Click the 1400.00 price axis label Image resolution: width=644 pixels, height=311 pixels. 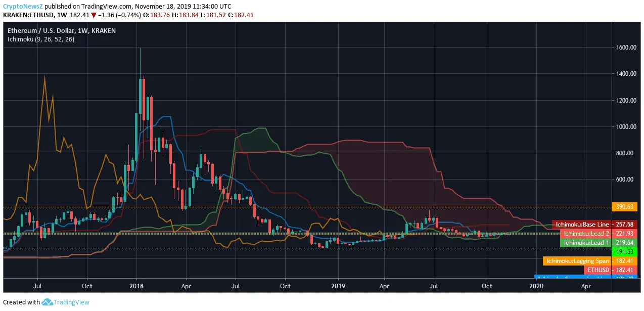[625, 74]
